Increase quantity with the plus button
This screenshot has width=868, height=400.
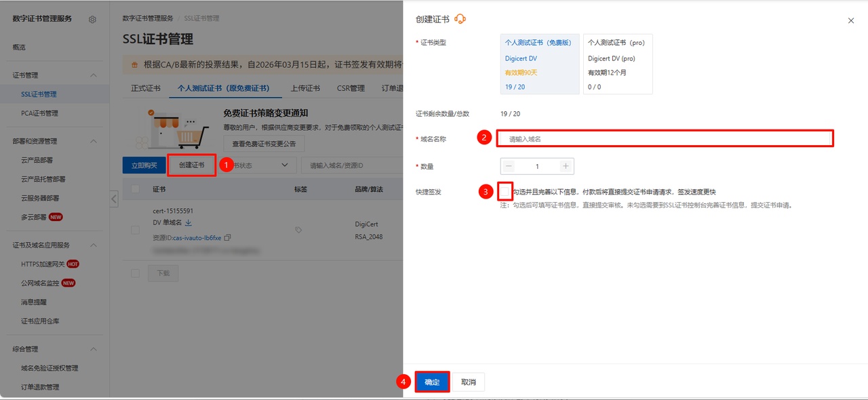[x=566, y=166]
